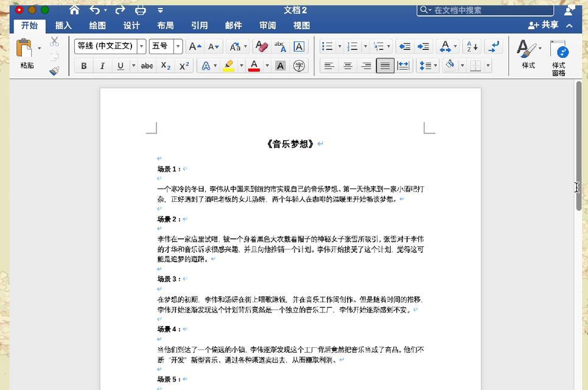Click the 在文档中搜索 search field

(x=485, y=10)
